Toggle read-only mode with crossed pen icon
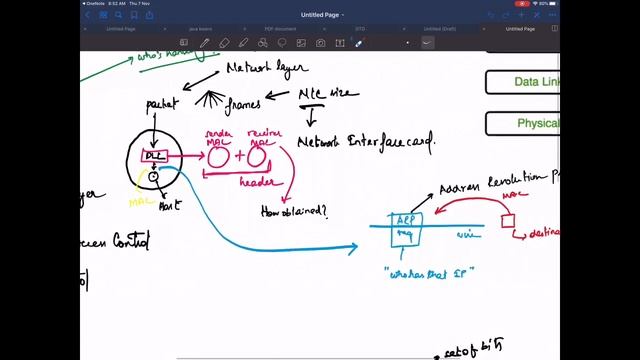 537,15
